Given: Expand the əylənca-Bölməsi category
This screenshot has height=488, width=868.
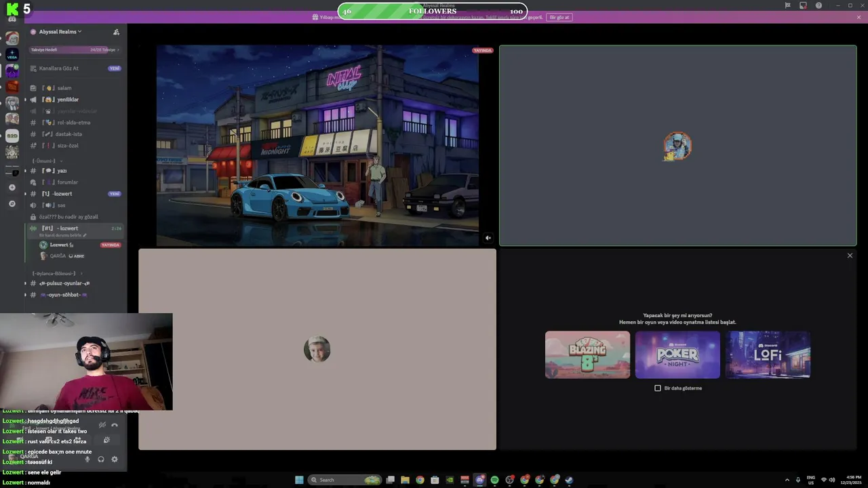Looking at the screenshot, I should 56,273.
